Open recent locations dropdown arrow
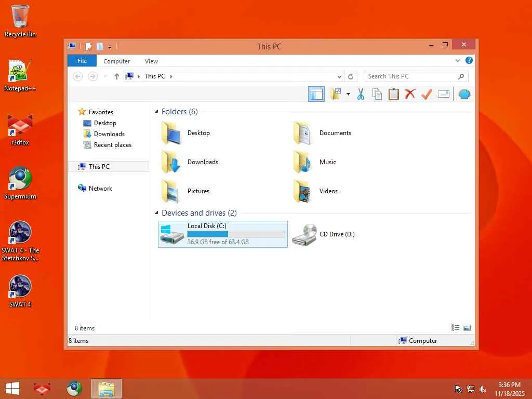Screen dimensions: 532x399 [105, 76]
